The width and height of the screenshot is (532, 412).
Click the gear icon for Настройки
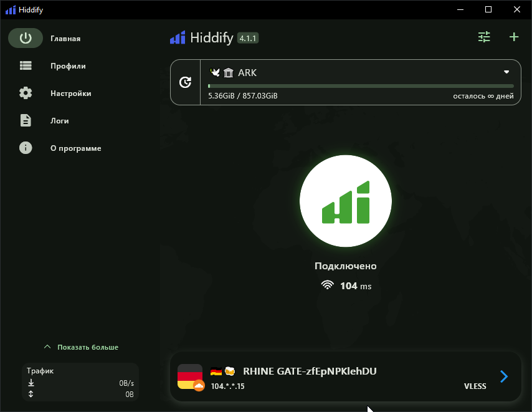[x=26, y=93]
